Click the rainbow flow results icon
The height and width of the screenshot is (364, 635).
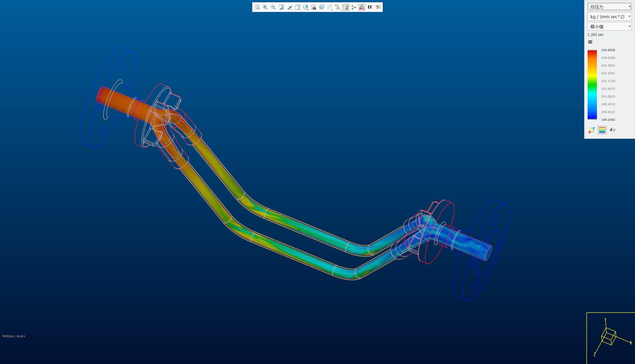coord(378,7)
